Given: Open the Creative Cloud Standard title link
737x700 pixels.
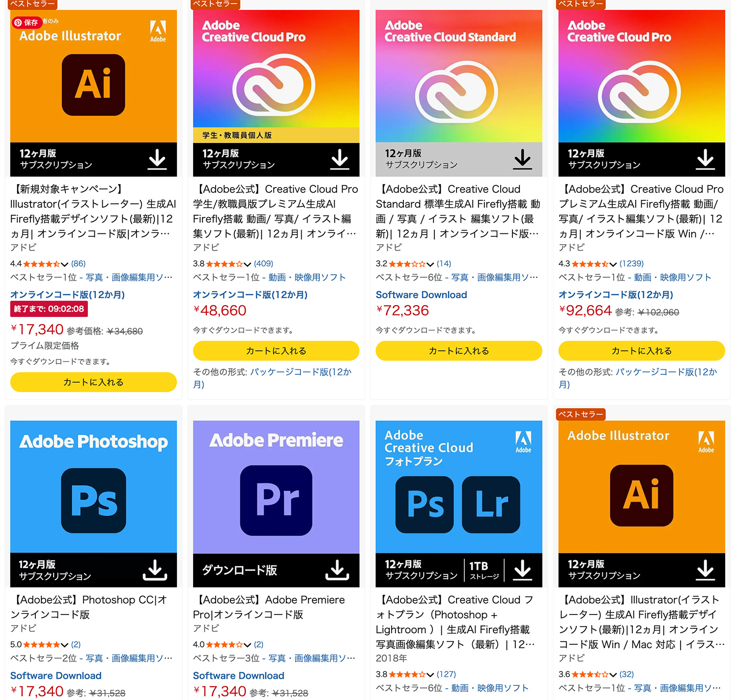Looking at the screenshot, I should 459,211.
